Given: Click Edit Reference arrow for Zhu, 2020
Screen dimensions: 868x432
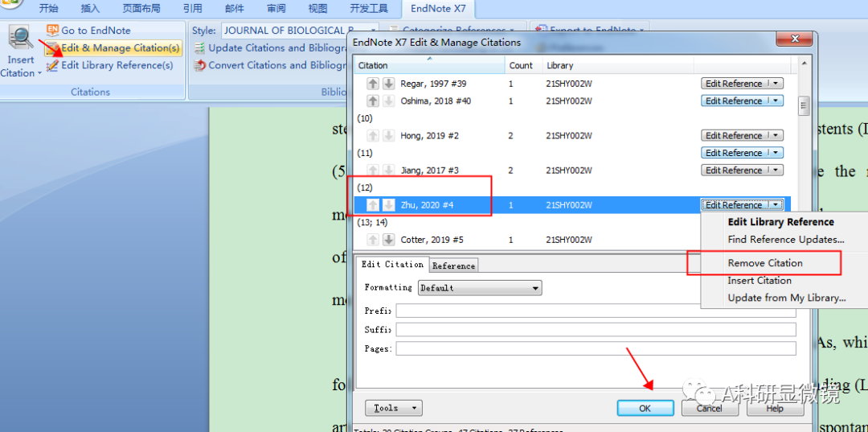Looking at the screenshot, I should click(x=776, y=205).
